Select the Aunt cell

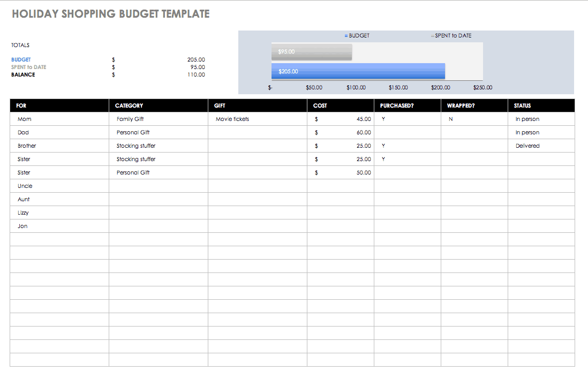(x=59, y=200)
